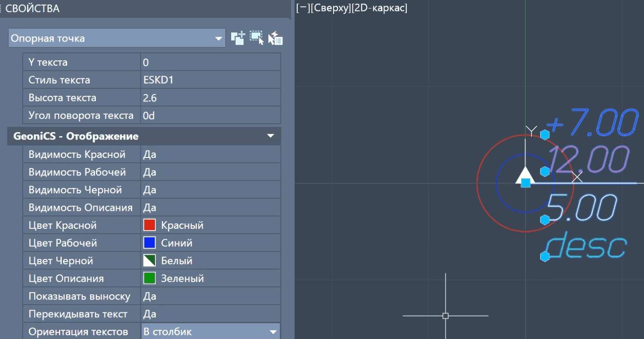Image resolution: width=644 pixels, height=339 pixels.
Task: Toggle Показывать выноску value
Action: [210, 297]
